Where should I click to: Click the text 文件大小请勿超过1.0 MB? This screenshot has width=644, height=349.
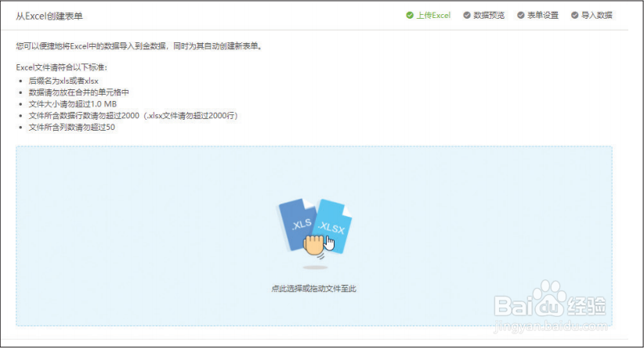point(73,104)
